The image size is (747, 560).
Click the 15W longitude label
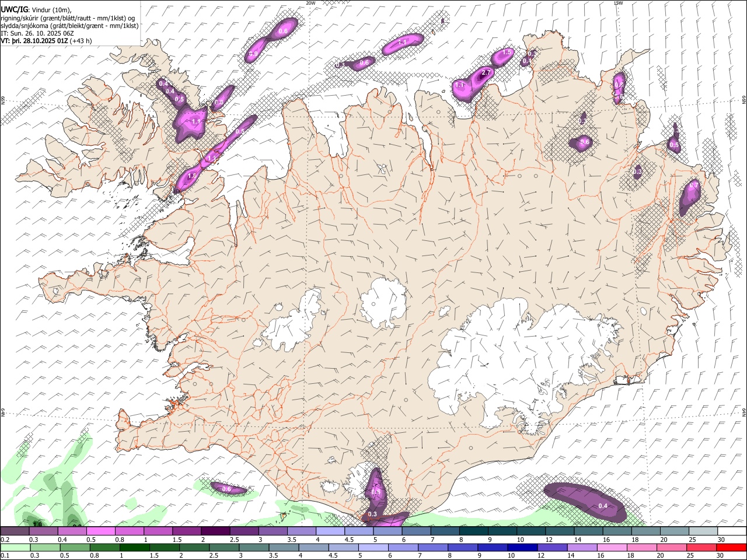tap(618, 3)
